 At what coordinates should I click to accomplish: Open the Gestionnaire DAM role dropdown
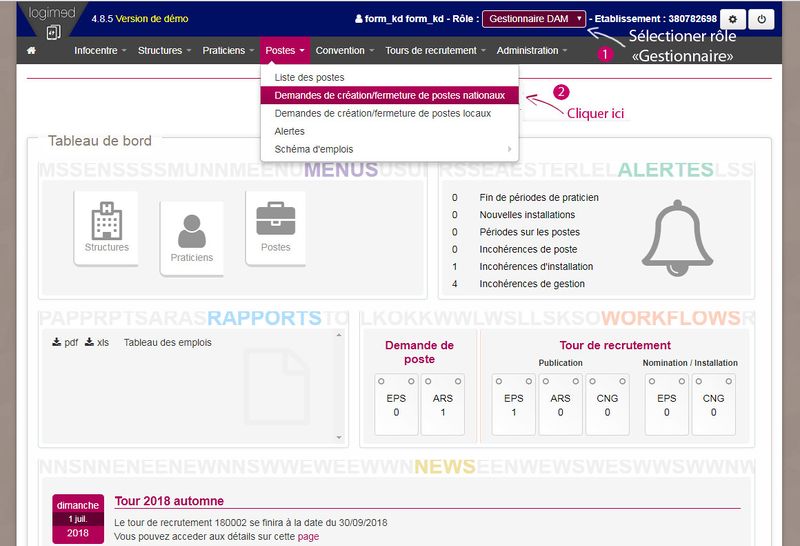(x=534, y=19)
